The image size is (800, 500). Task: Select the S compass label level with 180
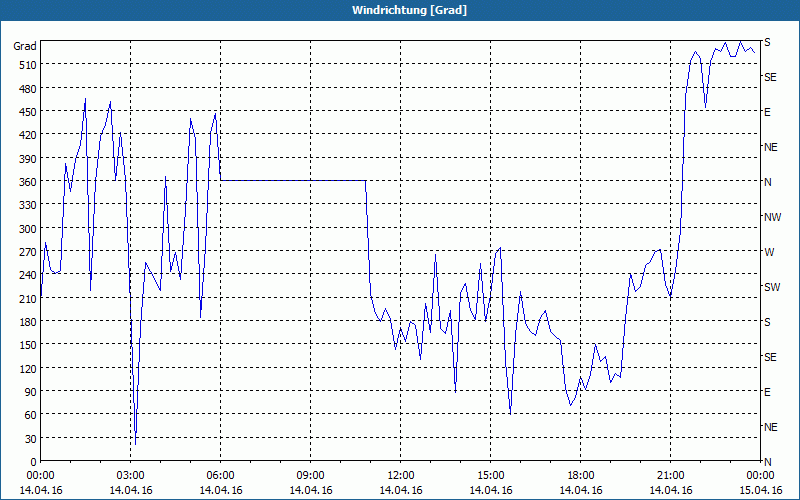767,322
